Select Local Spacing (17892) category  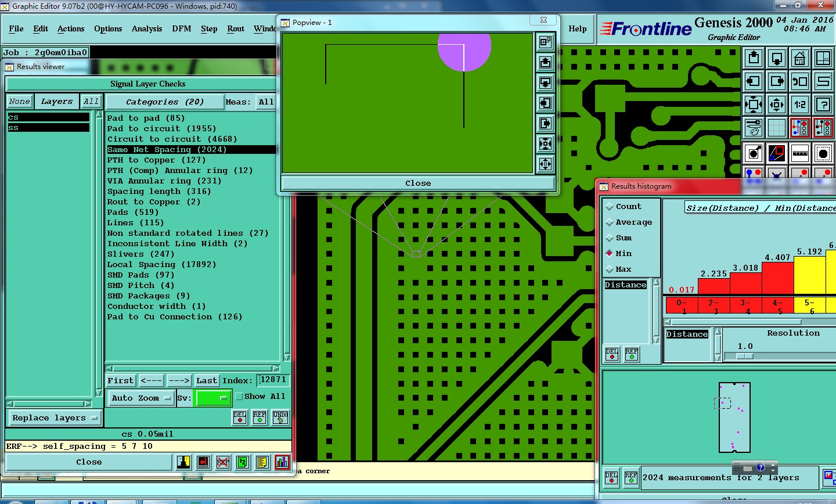coord(161,264)
